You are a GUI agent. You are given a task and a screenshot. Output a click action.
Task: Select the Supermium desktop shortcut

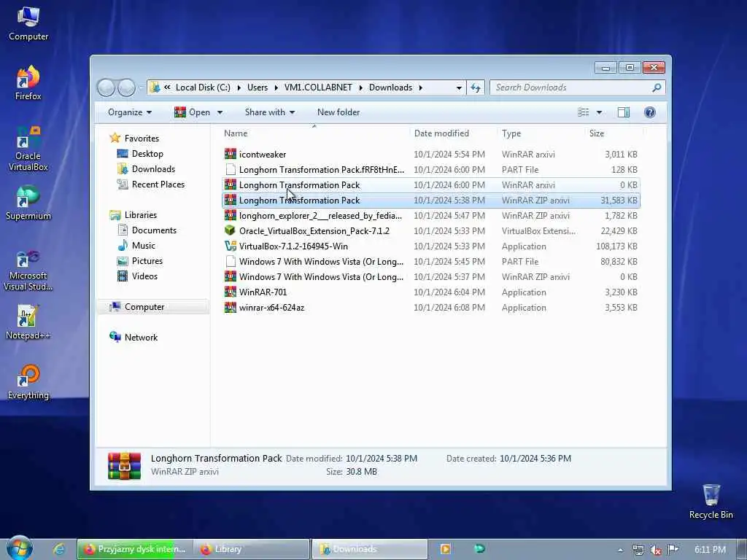click(28, 203)
